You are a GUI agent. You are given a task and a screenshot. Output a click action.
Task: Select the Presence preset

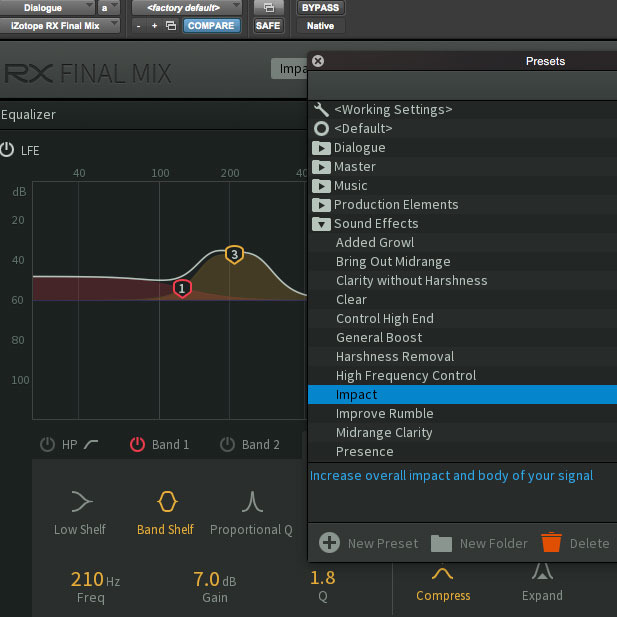point(462,451)
